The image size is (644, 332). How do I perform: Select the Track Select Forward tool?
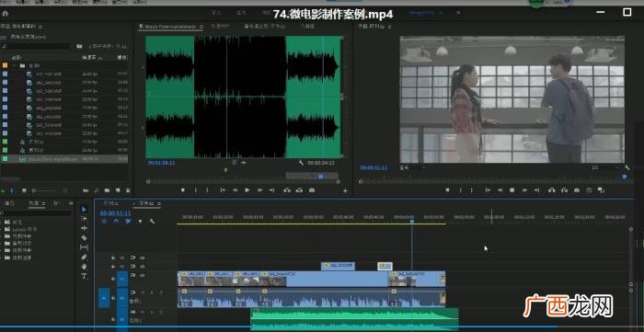tap(84, 219)
